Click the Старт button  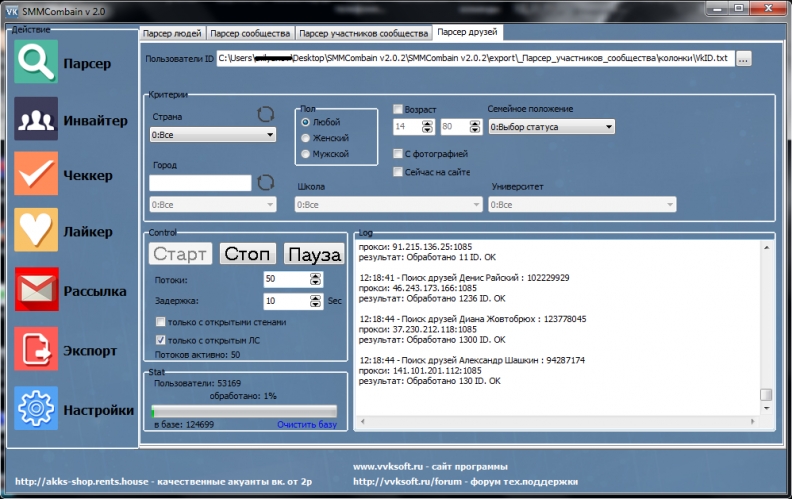[180, 254]
